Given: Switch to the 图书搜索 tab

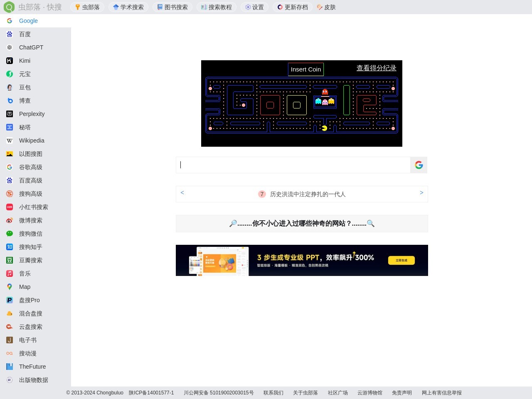Looking at the screenshot, I should pos(172,7).
